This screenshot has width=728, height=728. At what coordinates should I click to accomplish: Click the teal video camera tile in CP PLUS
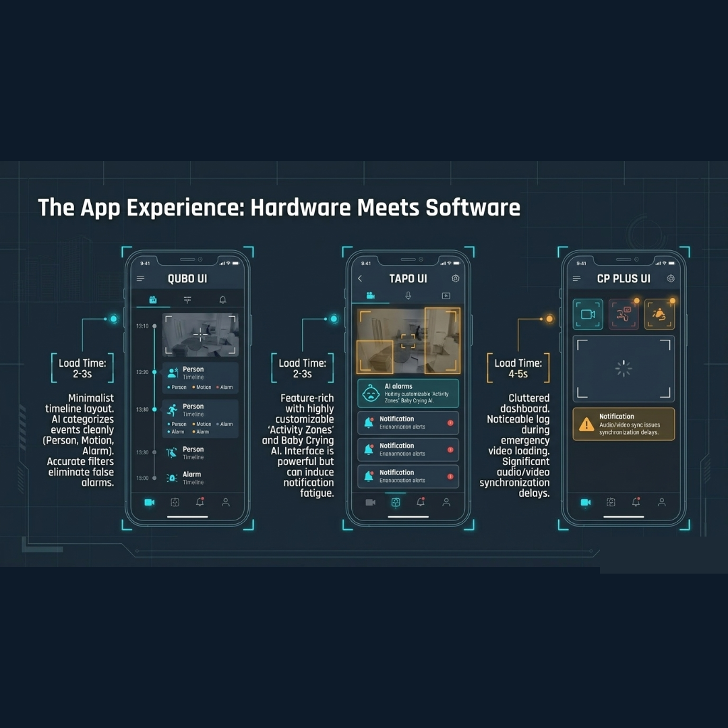(588, 314)
